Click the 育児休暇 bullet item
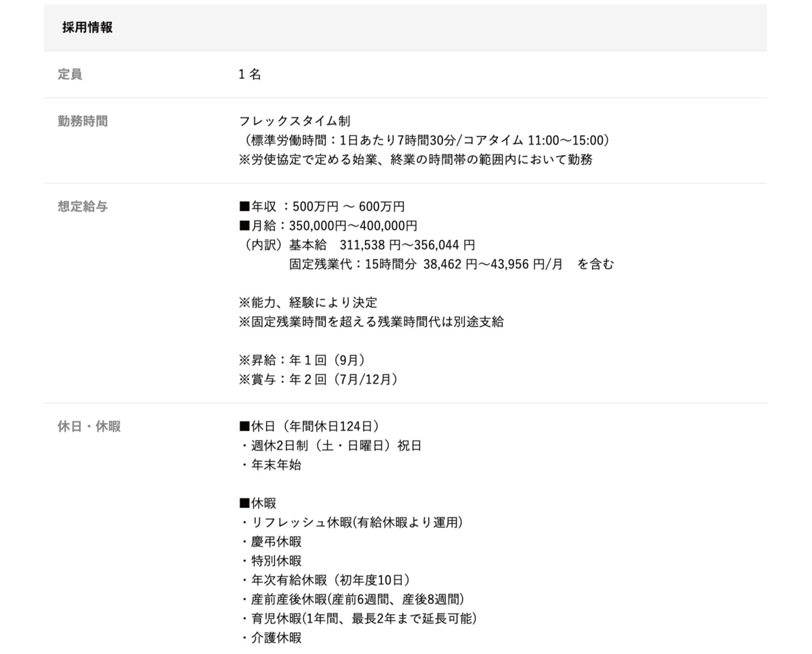 pyautogui.click(x=359, y=618)
